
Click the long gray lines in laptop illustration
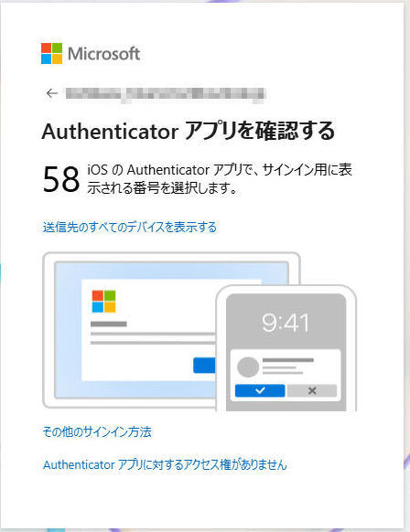(153, 338)
